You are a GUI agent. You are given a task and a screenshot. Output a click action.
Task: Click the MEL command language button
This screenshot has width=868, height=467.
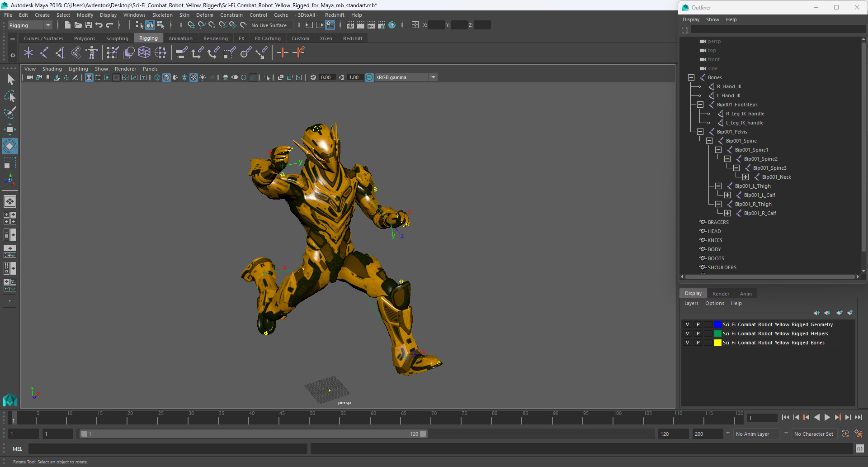tap(17, 449)
